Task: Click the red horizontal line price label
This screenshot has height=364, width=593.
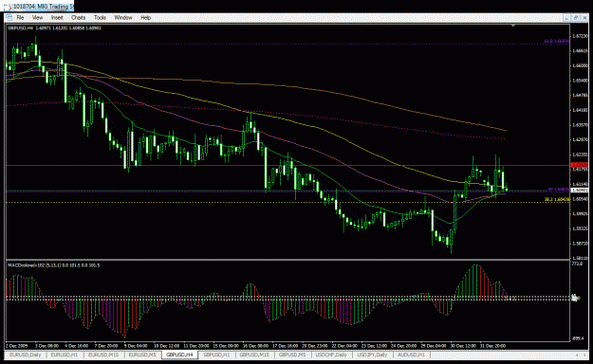Action: pyautogui.click(x=580, y=165)
